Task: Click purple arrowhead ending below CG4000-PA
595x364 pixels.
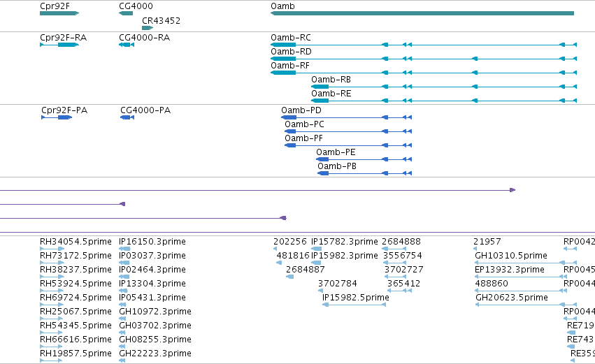Action: point(122,204)
